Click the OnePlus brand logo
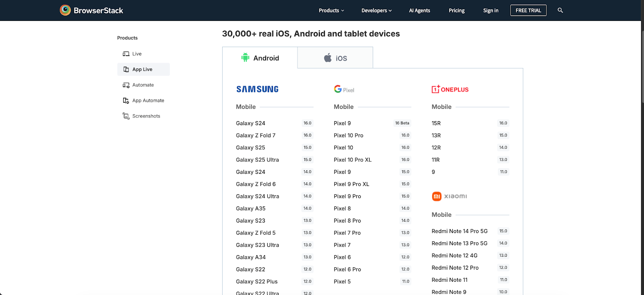Viewport: 644px width, 295px height. click(450, 89)
